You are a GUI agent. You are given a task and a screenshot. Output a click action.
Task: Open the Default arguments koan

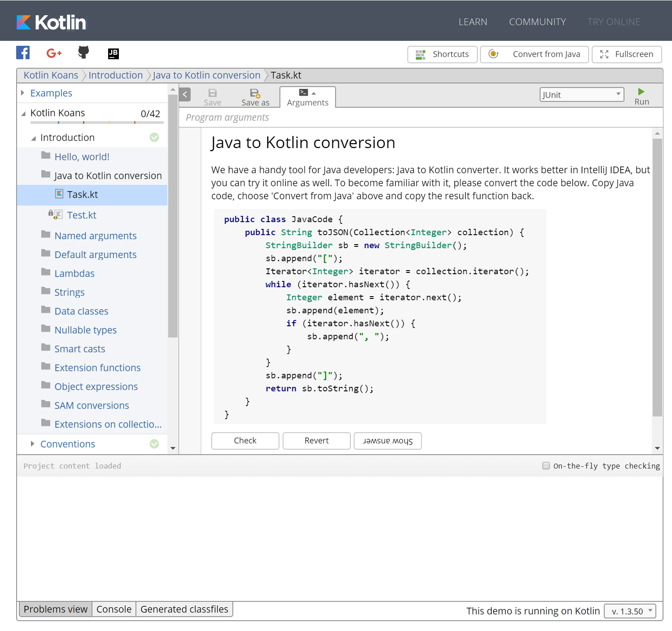tap(96, 254)
